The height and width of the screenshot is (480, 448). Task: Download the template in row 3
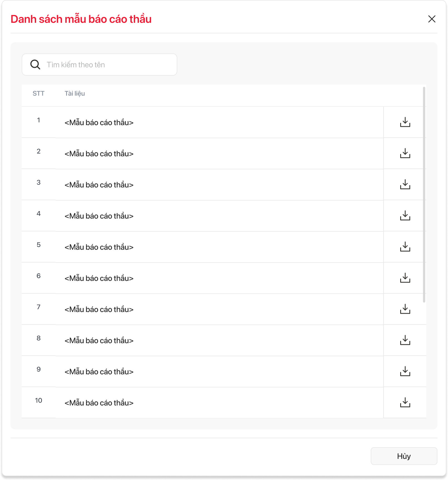[x=405, y=184]
